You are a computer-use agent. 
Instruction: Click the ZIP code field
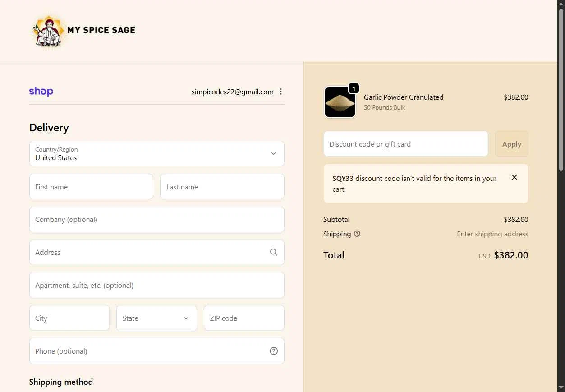coord(244,318)
